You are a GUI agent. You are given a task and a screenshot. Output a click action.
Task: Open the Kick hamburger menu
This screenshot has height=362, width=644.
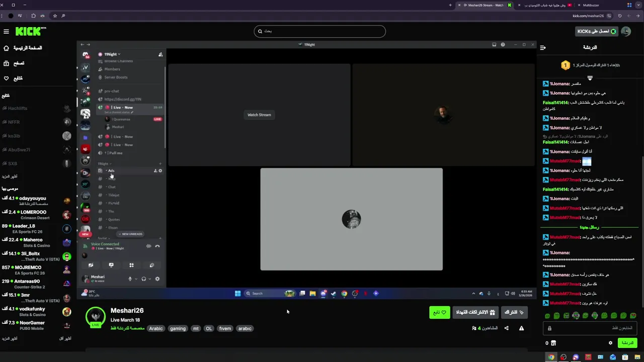6,31
